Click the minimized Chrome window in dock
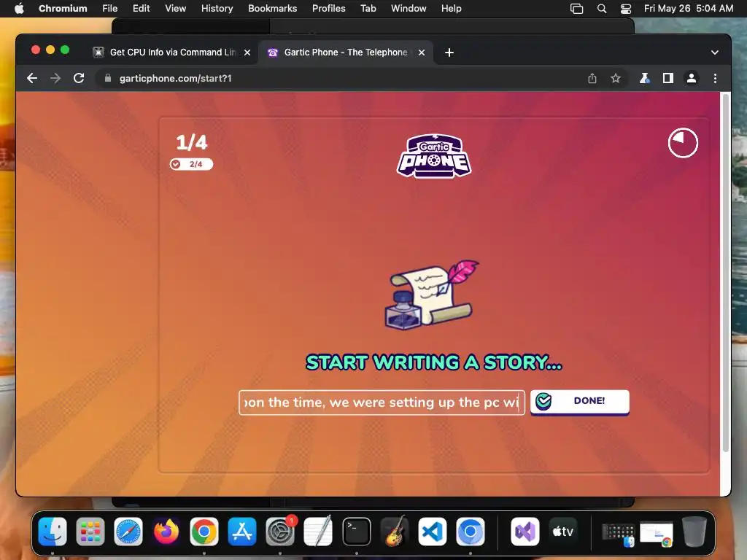The width and height of the screenshot is (747, 560). (x=657, y=533)
